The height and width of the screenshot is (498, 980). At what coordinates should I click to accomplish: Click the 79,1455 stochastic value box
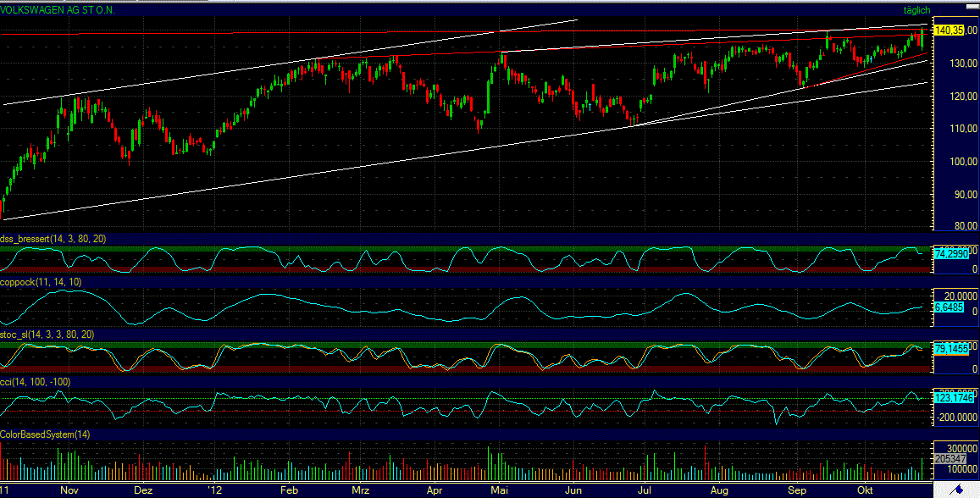point(953,346)
